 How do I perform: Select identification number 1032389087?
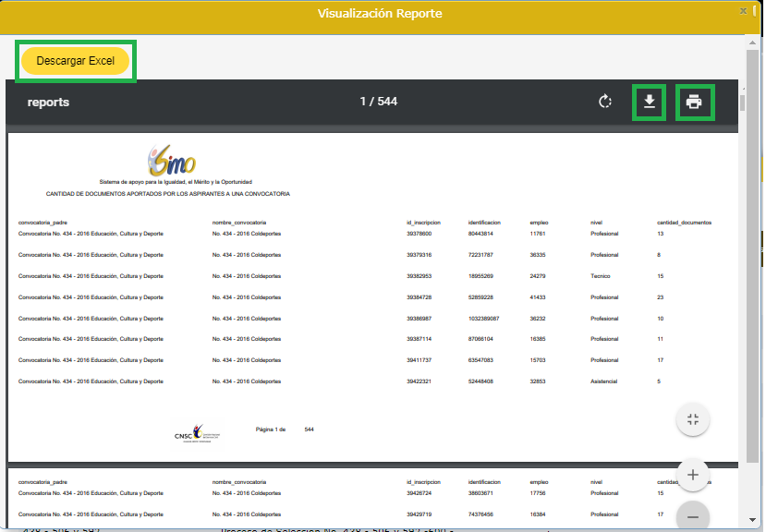click(x=487, y=318)
